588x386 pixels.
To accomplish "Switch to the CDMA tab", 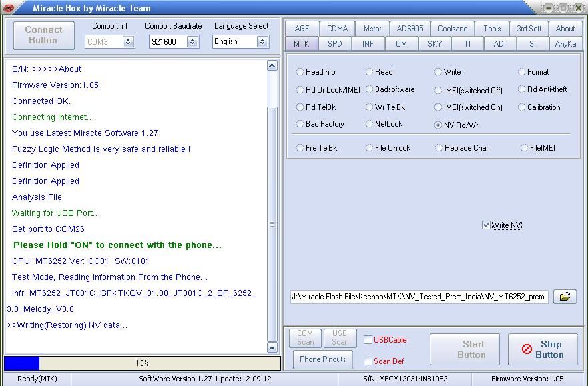I will 337,29.
